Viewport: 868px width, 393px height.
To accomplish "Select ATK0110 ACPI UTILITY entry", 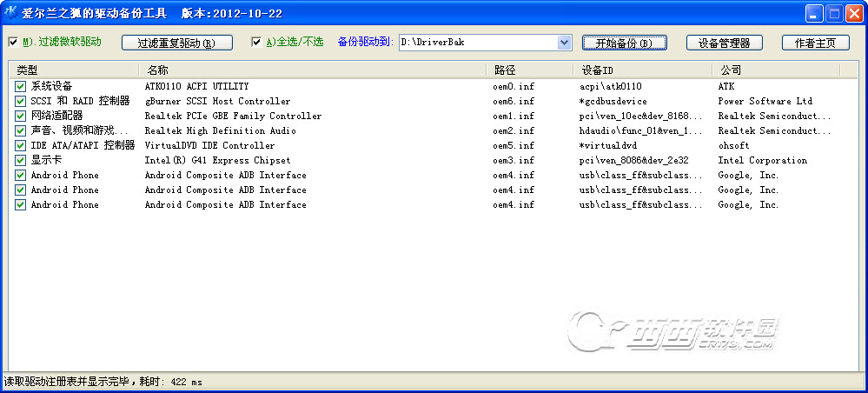I will [196, 86].
